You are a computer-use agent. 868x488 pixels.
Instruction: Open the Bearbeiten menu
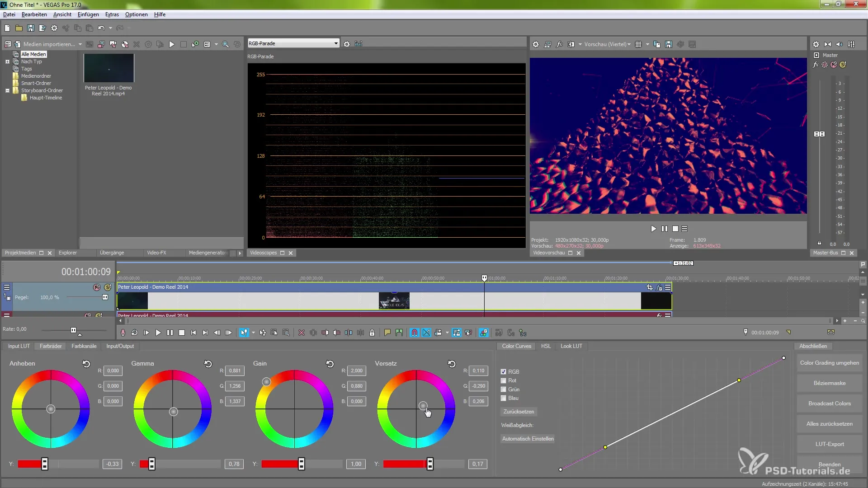[x=34, y=14]
